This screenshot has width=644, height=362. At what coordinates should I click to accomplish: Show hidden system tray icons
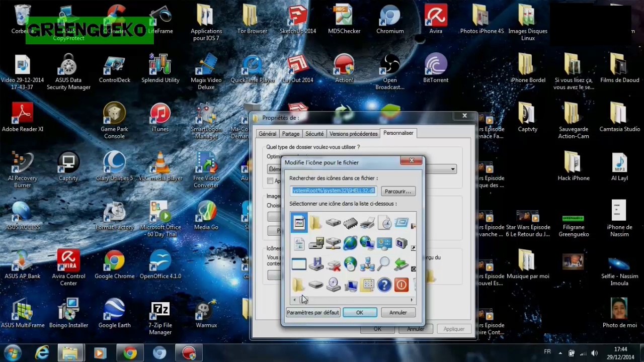click(560, 353)
